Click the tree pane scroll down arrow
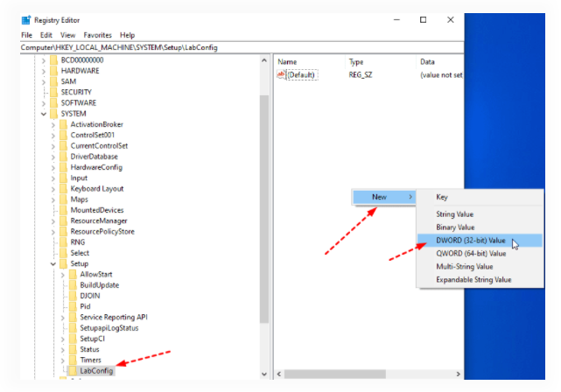561x392 pixels. 264,374
